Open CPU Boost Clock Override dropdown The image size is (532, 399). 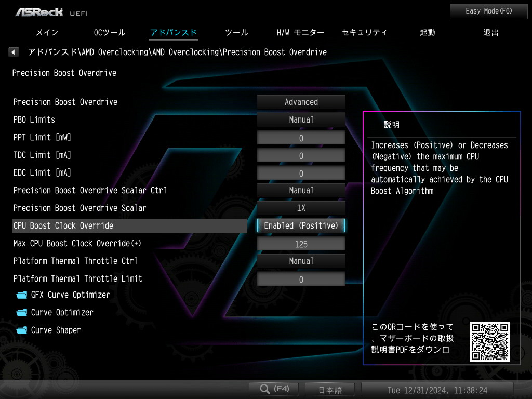[x=301, y=226]
